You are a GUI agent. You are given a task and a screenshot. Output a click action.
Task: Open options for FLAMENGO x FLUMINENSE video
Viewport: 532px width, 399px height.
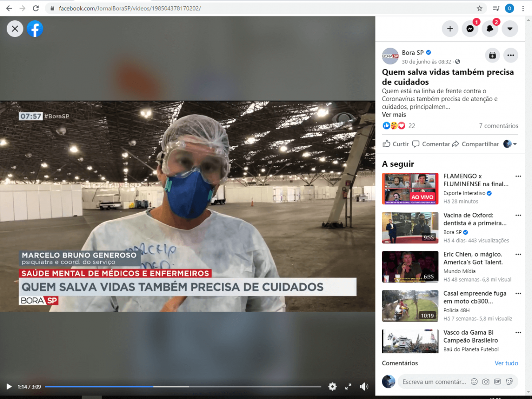(x=518, y=176)
